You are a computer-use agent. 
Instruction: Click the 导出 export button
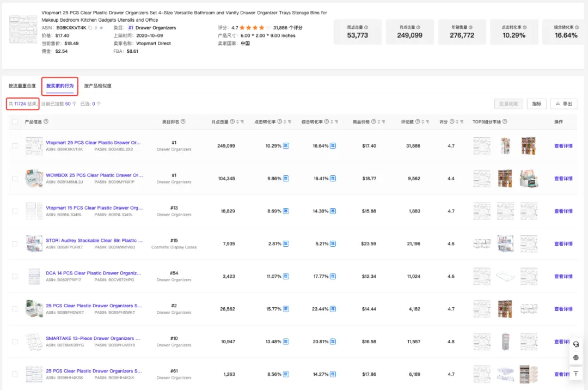563,104
